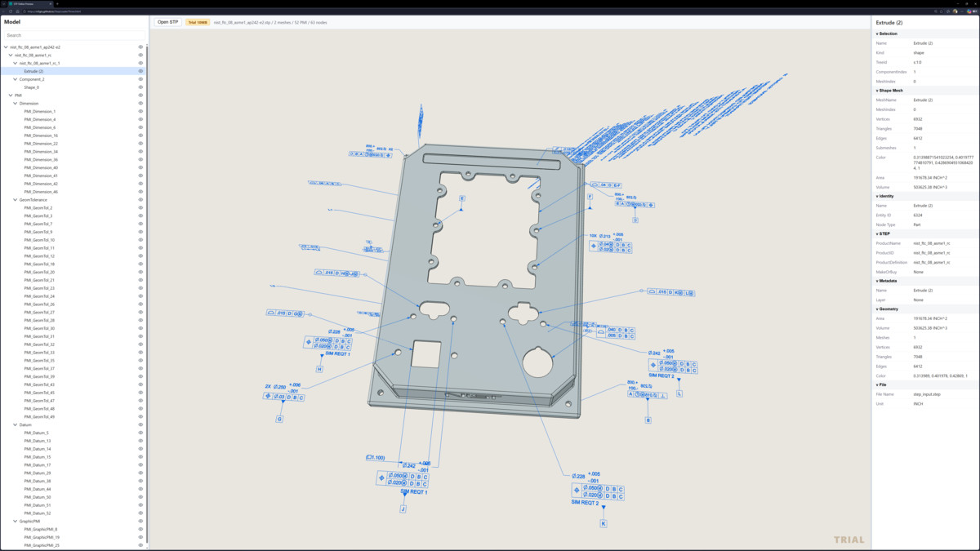Collapse the Identity properties section
The image size is (980, 551).
[925, 196]
